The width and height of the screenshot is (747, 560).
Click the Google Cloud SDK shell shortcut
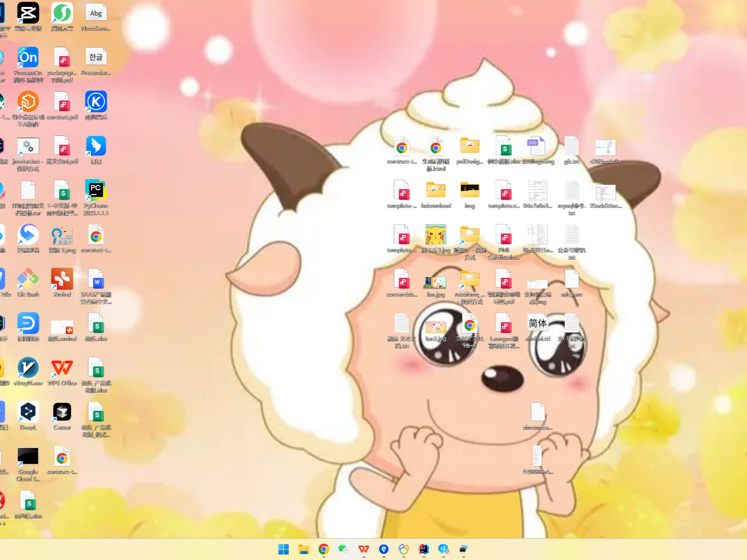28,456
